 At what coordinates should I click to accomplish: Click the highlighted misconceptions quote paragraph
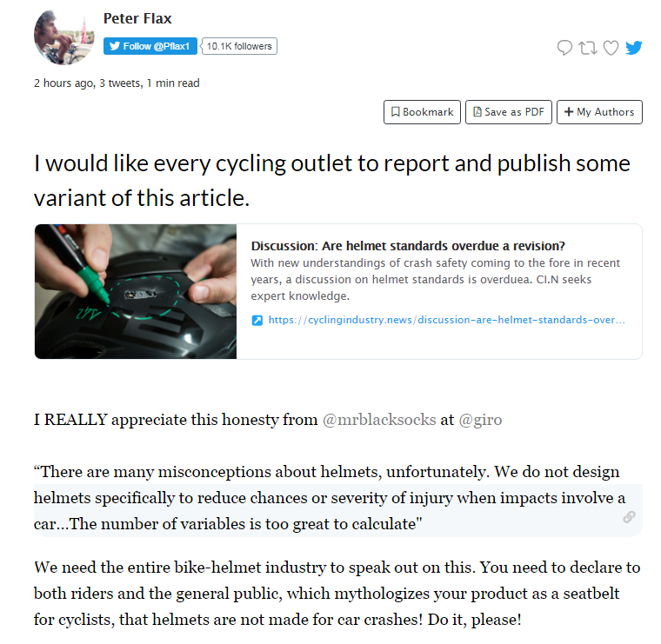tap(329, 499)
